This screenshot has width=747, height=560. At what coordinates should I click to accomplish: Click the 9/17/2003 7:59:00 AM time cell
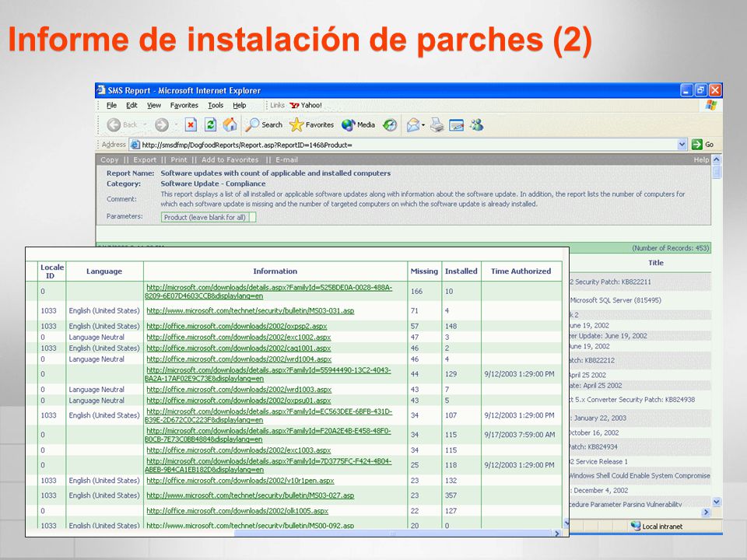pos(520,434)
